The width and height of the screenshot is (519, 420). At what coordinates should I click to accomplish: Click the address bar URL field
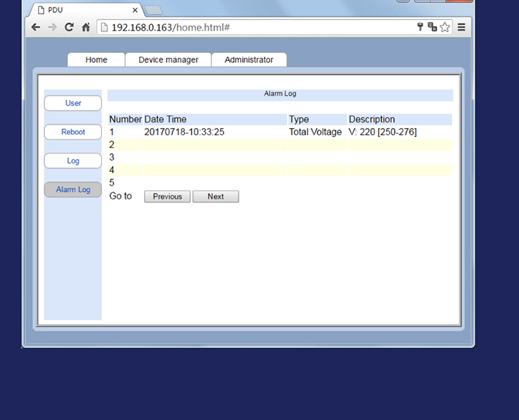[255, 27]
